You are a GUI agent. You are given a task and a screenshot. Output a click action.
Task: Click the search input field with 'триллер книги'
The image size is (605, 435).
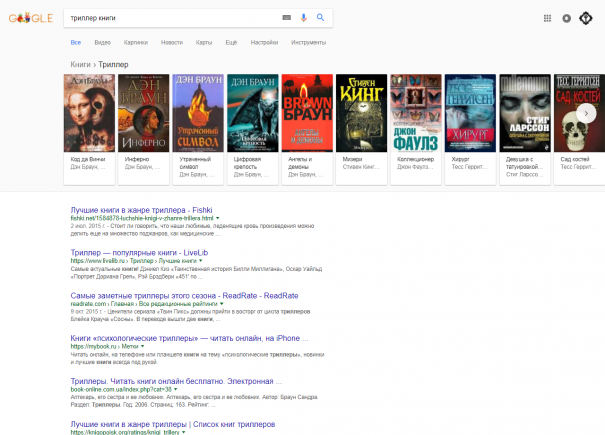pyautogui.click(x=170, y=18)
